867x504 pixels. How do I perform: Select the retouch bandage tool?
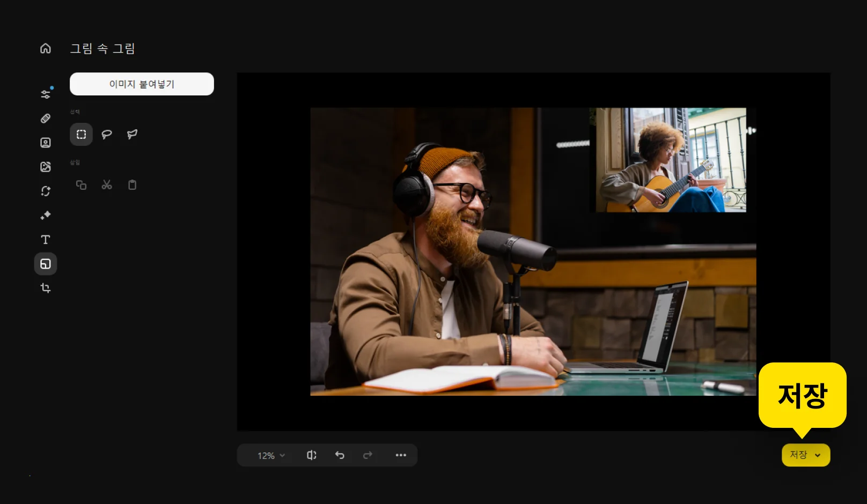(46, 118)
